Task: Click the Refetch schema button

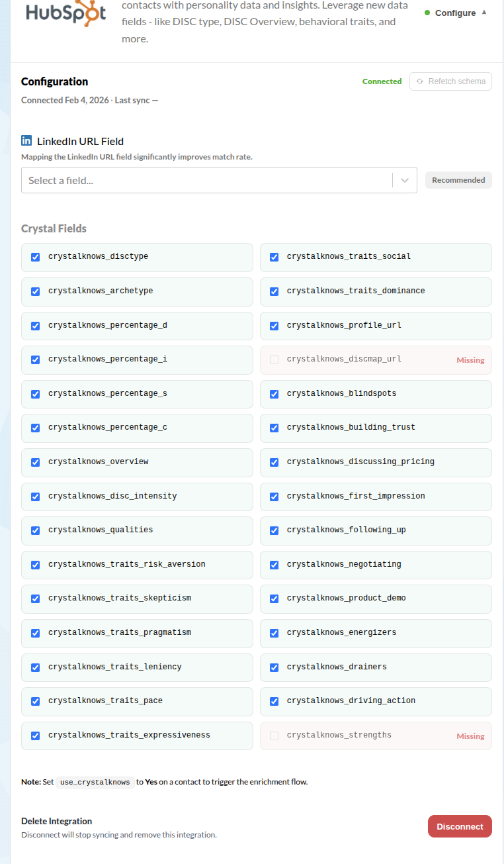Action: click(450, 81)
